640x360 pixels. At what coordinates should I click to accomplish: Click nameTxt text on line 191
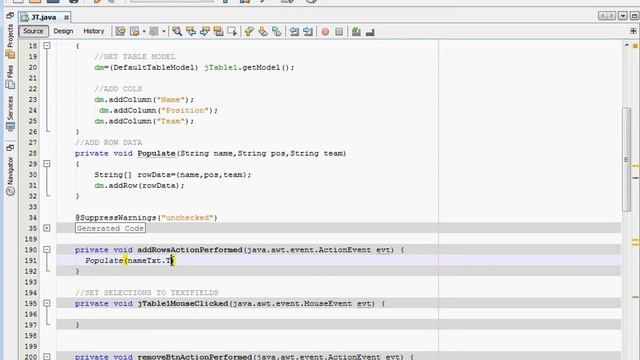click(x=144, y=260)
